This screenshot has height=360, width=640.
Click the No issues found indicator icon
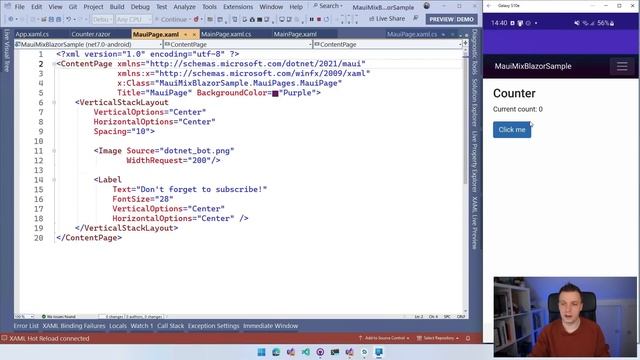(44, 316)
